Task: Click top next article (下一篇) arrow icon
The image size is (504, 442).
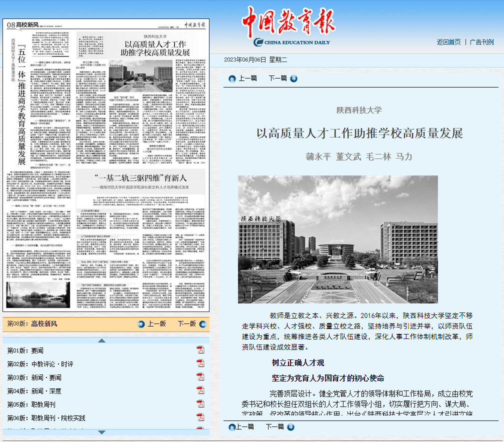Action: (293, 78)
